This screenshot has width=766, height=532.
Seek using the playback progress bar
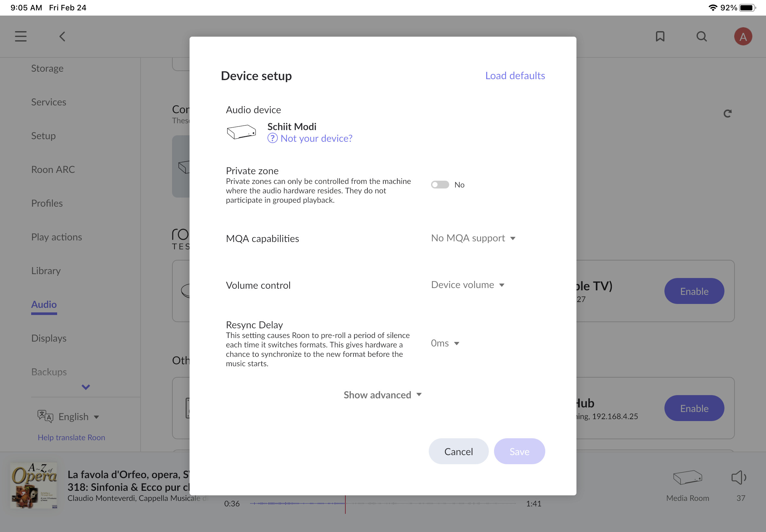(384, 504)
